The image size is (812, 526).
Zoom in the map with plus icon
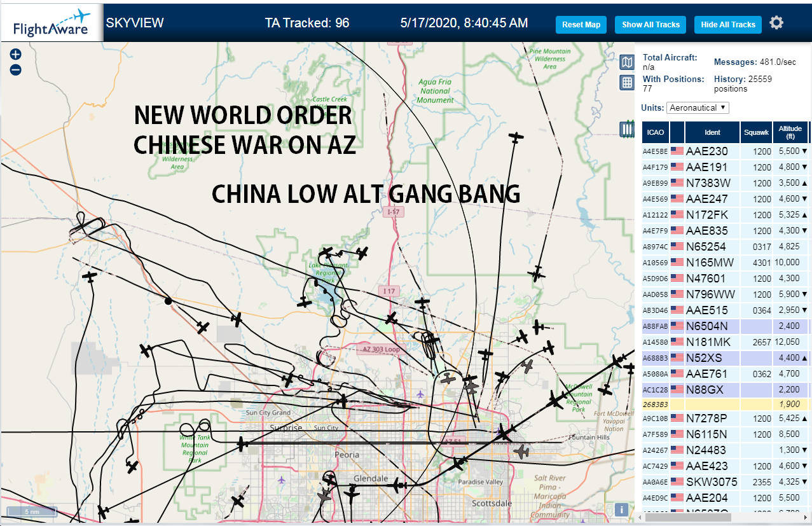tap(16, 55)
